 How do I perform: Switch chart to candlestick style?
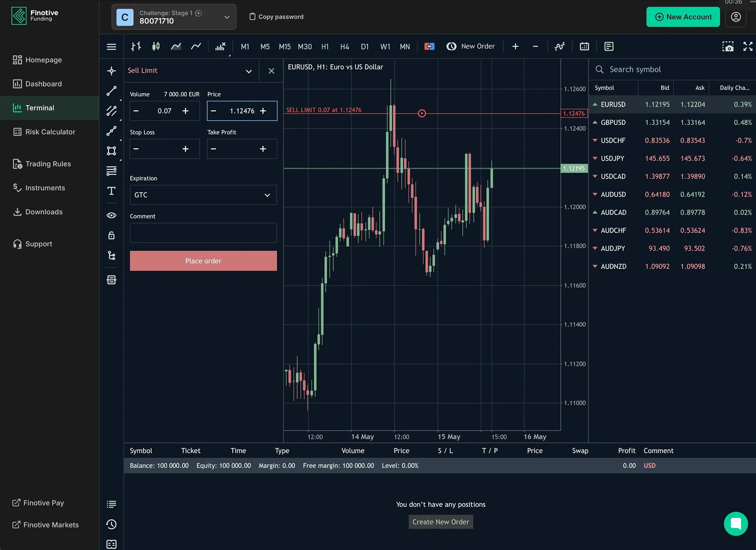156,46
